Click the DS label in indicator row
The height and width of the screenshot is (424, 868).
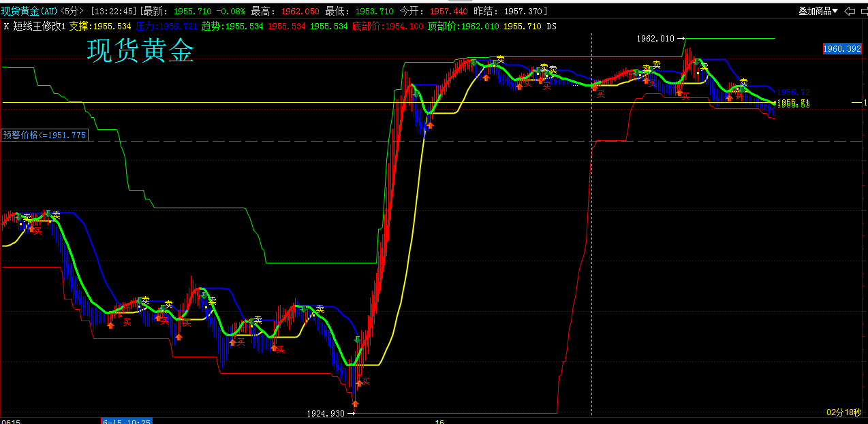(553, 26)
